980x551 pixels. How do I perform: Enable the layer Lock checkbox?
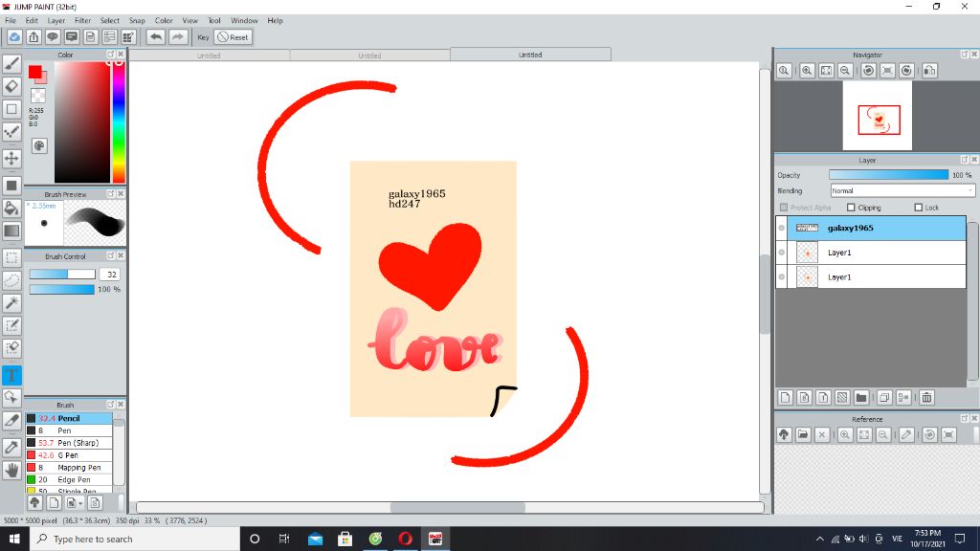[918, 208]
